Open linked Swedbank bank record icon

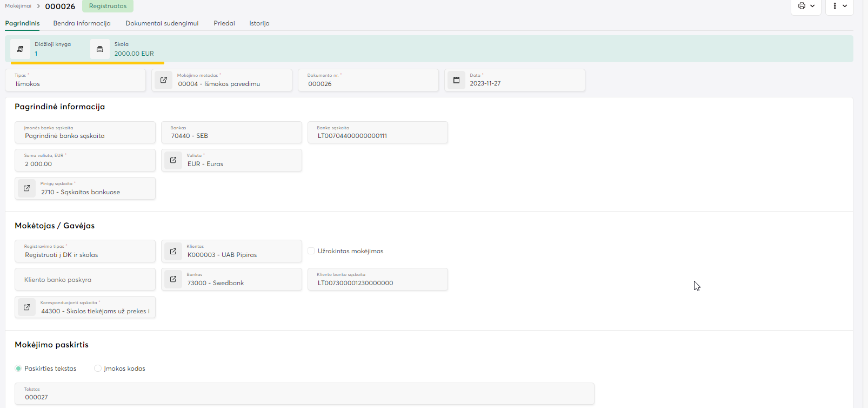[x=173, y=279]
